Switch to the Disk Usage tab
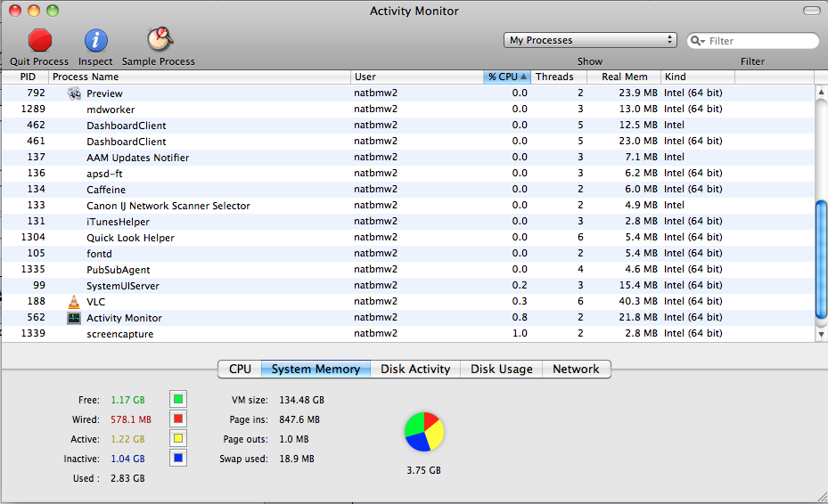This screenshot has width=828, height=504. click(x=502, y=369)
